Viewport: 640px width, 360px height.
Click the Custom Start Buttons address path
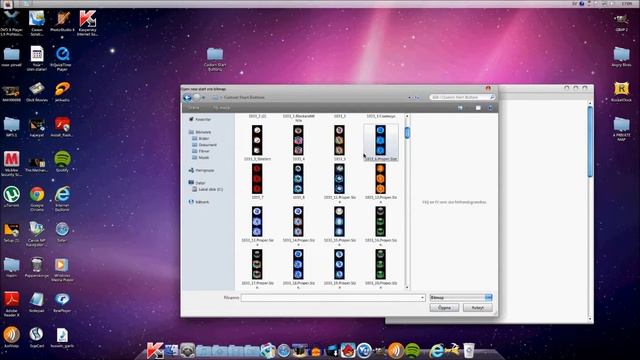(x=244, y=98)
